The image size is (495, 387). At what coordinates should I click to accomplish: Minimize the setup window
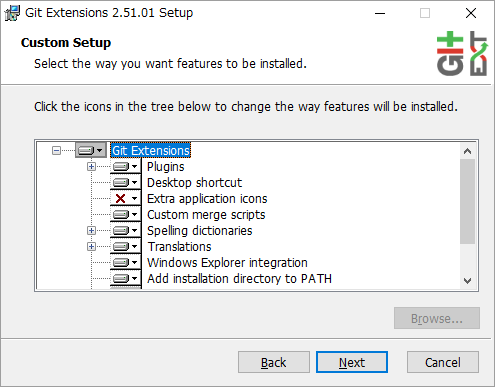(380, 13)
